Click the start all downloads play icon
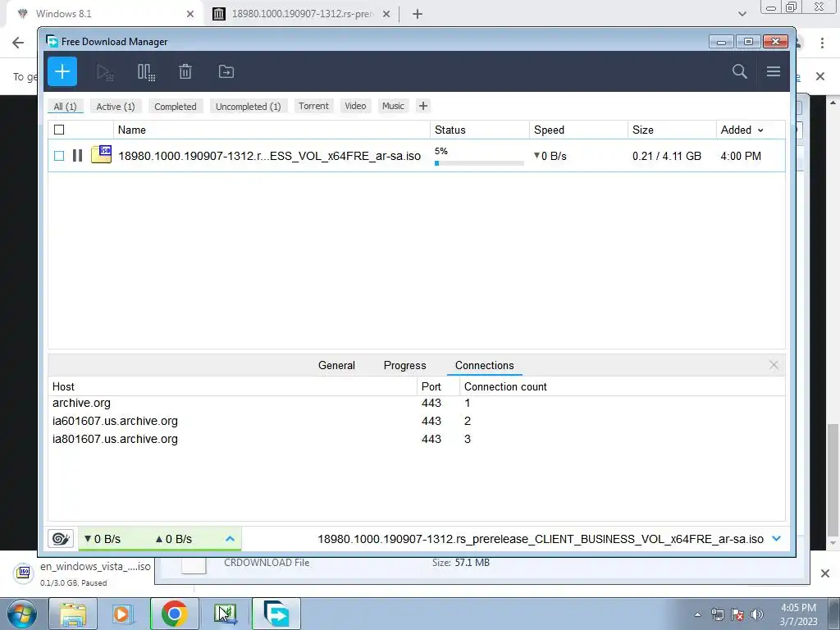840x630 pixels. coord(105,72)
